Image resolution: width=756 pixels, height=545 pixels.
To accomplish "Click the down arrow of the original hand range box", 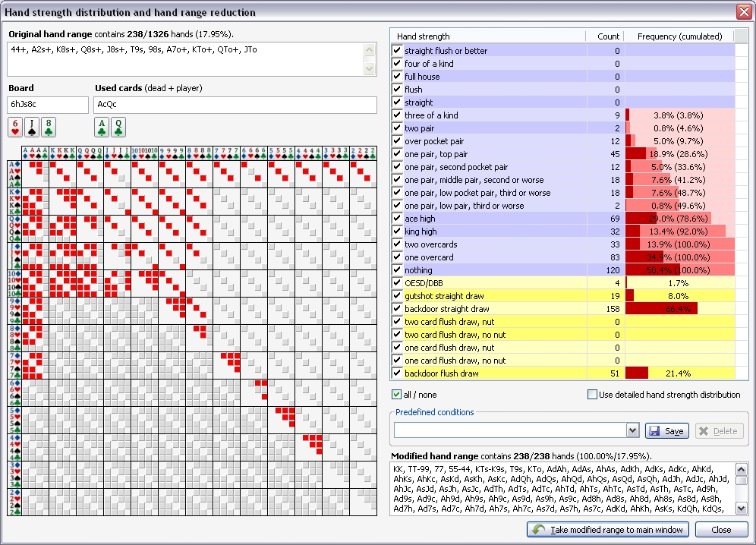I will tap(370, 68).
